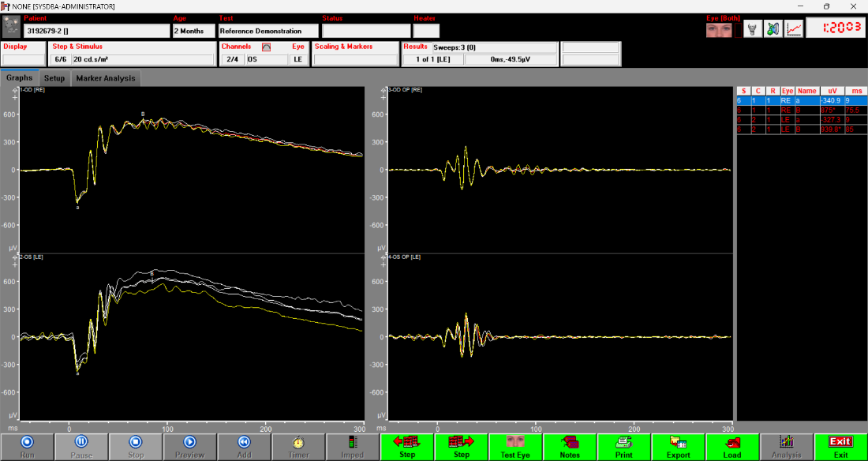Click the 2-OS [LE] graph title
868x461 pixels.
click(32, 257)
